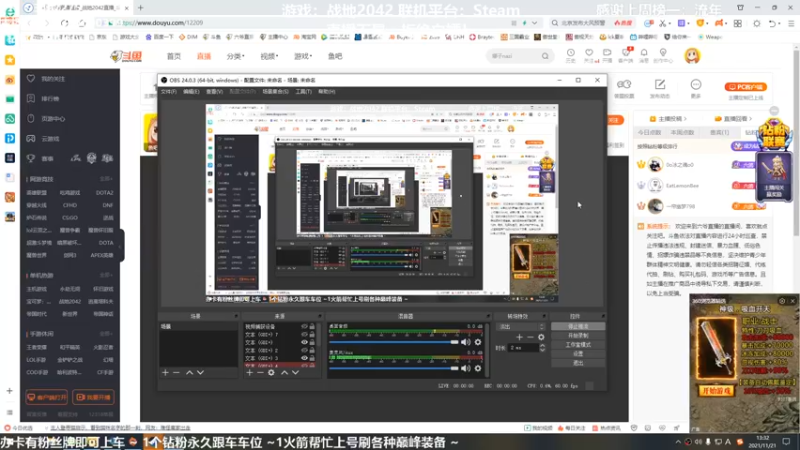800x450 pixels.
Task: Click the stop streaming button in OBS controls
Action: 578,327
